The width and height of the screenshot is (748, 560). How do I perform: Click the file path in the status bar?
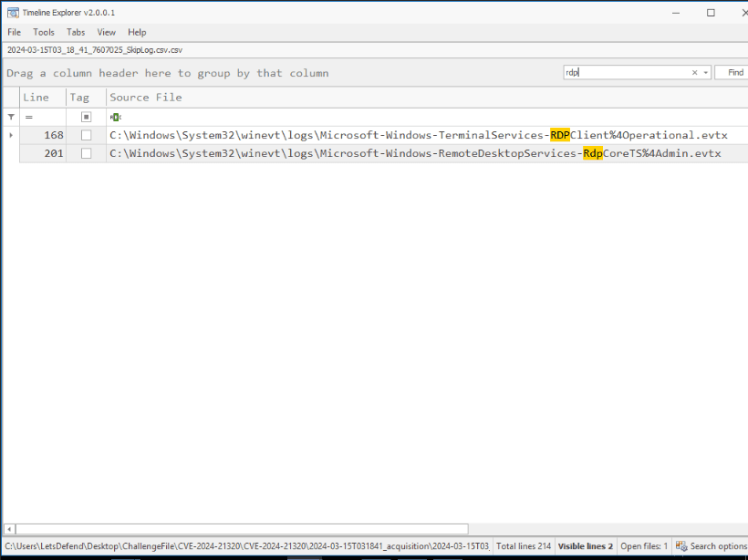tap(247, 546)
